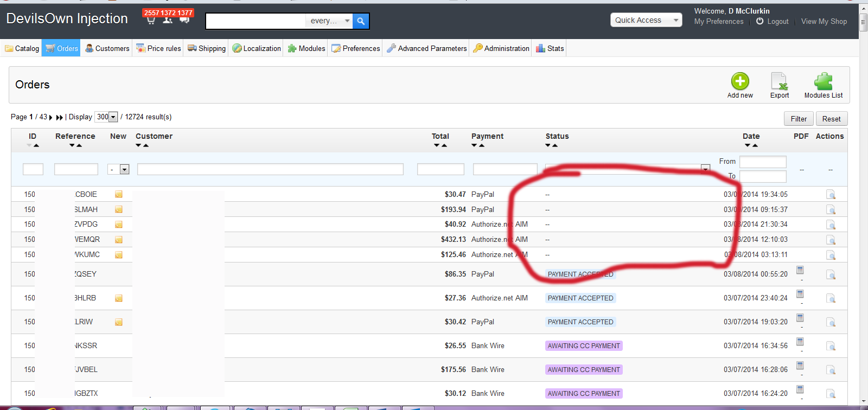Open invoice PDF icon for the $86.35 order
This screenshot has width=868, height=410.
click(800, 270)
